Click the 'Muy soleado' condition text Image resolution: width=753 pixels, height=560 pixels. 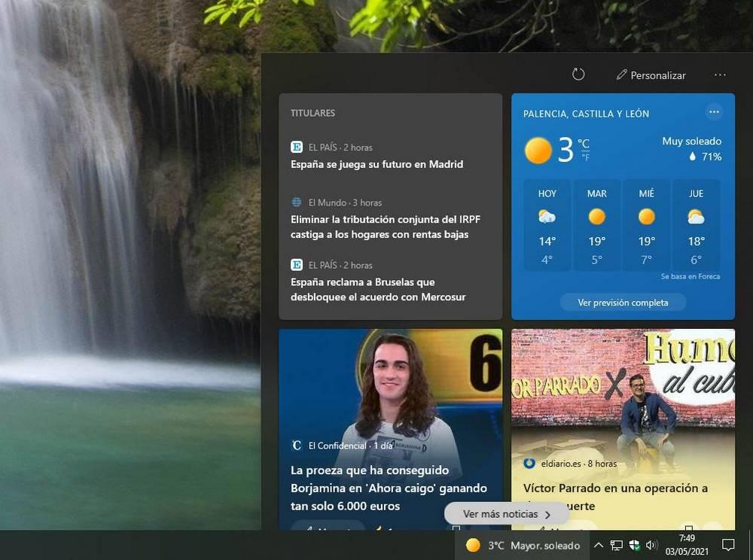pyautogui.click(x=691, y=141)
